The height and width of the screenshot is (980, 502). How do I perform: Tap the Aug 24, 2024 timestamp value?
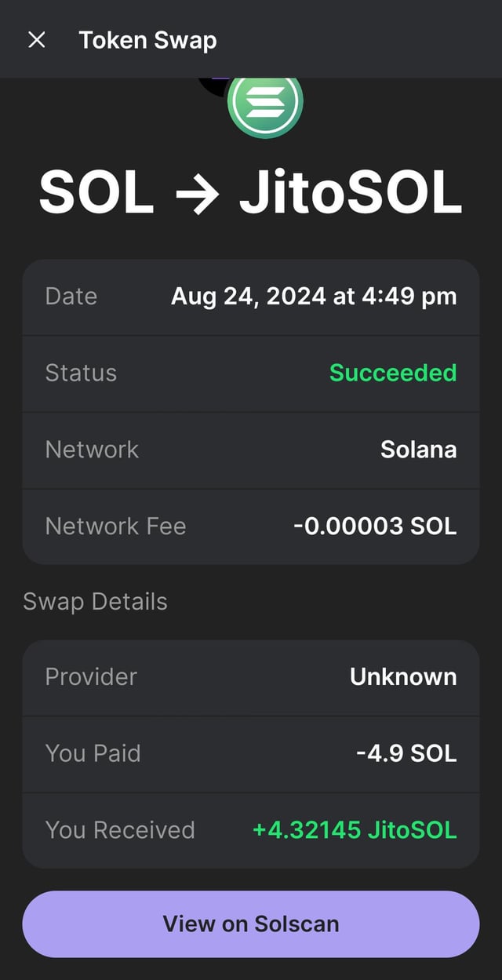[314, 297]
